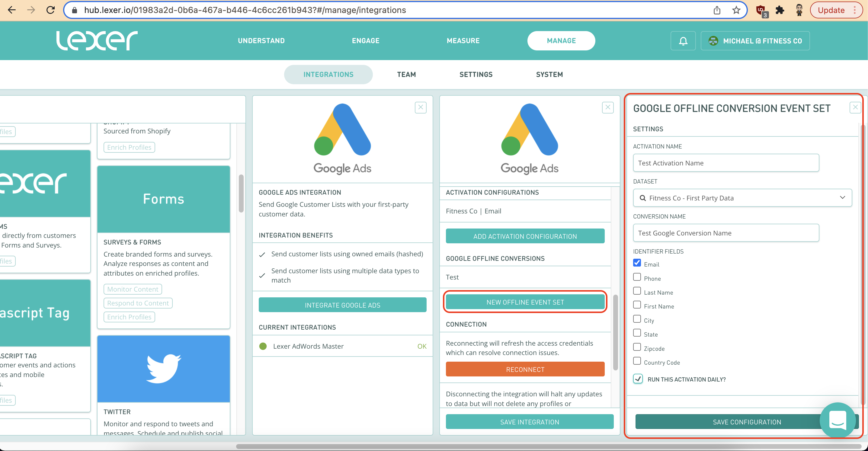Open the browser extensions puzzle icon
Viewport: 868px width, 451px height.
coord(780,10)
